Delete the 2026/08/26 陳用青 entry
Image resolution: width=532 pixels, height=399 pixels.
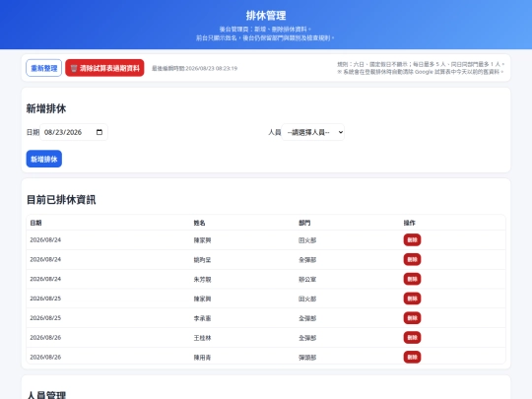[412, 358]
